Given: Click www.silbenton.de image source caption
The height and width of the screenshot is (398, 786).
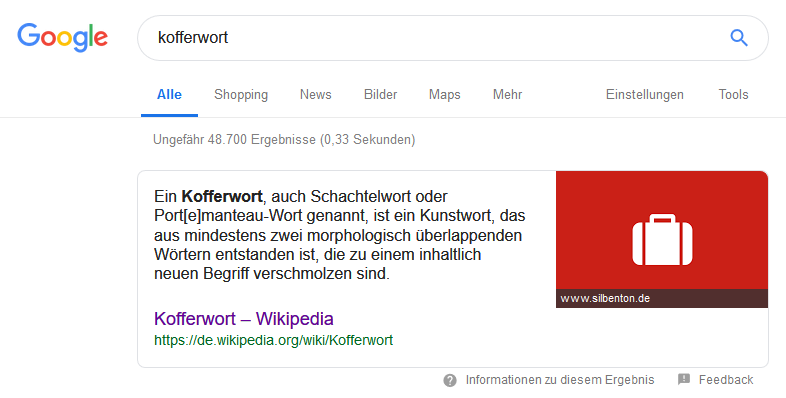Looking at the screenshot, I should click(x=605, y=299).
